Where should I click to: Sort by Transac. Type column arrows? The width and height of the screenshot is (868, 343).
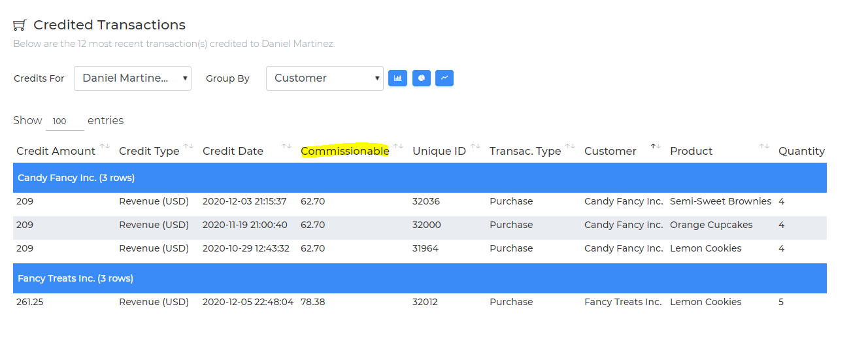(x=570, y=146)
